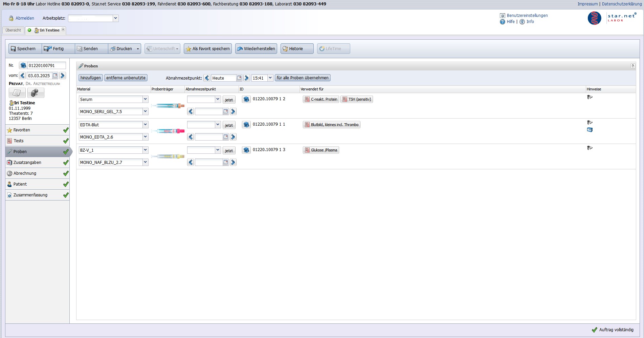Click the 'entferne unbenutzte' button
The width and height of the screenshot is (644, 338).
coord(126,78)
